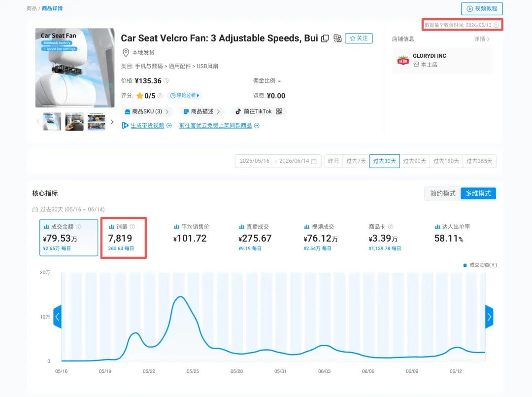The image size is (532, 397).
Task: Select the second product thumbnail image
Action: coord(74,122)
